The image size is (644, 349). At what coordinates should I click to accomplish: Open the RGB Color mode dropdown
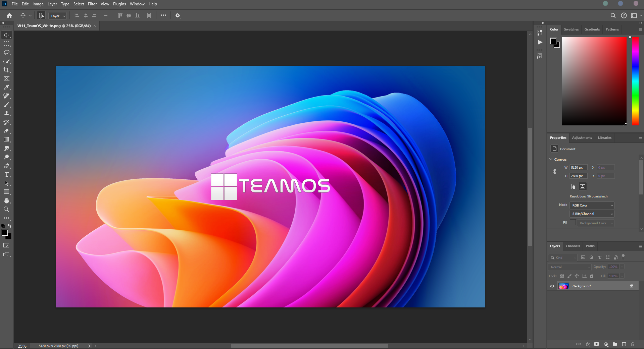point(592,205)
